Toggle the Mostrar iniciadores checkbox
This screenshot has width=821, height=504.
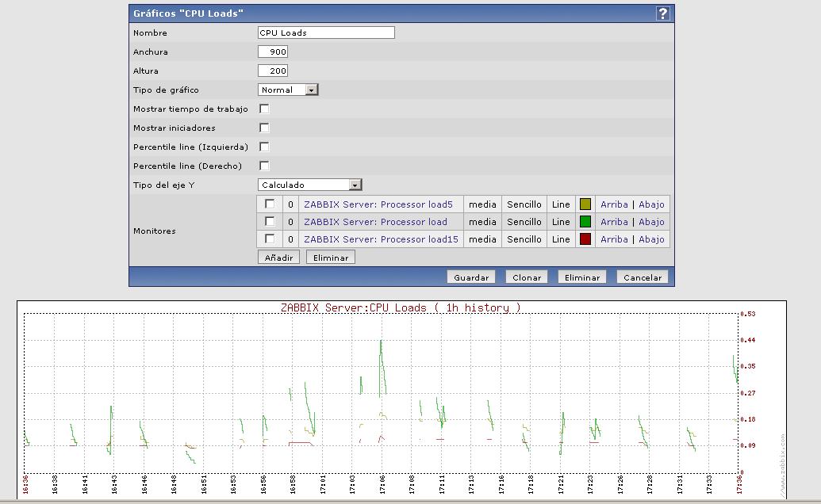(x=264, y=128)
